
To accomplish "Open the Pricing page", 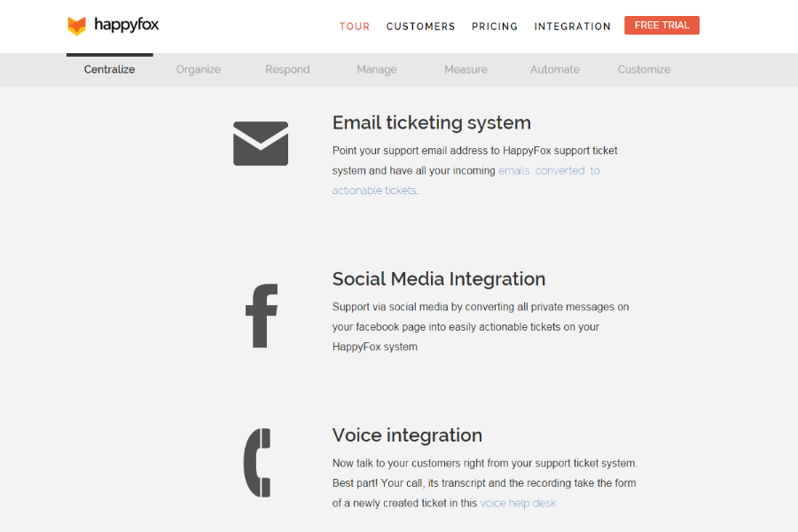I will coord(495,27).
